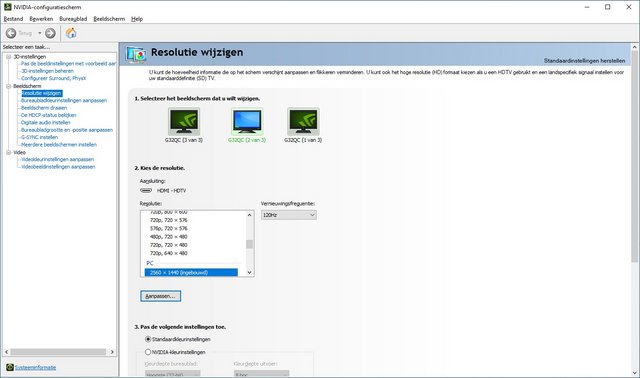Open back history dropdown arrow next to Terug
The image size is (640, 378).
coord(40,33)
